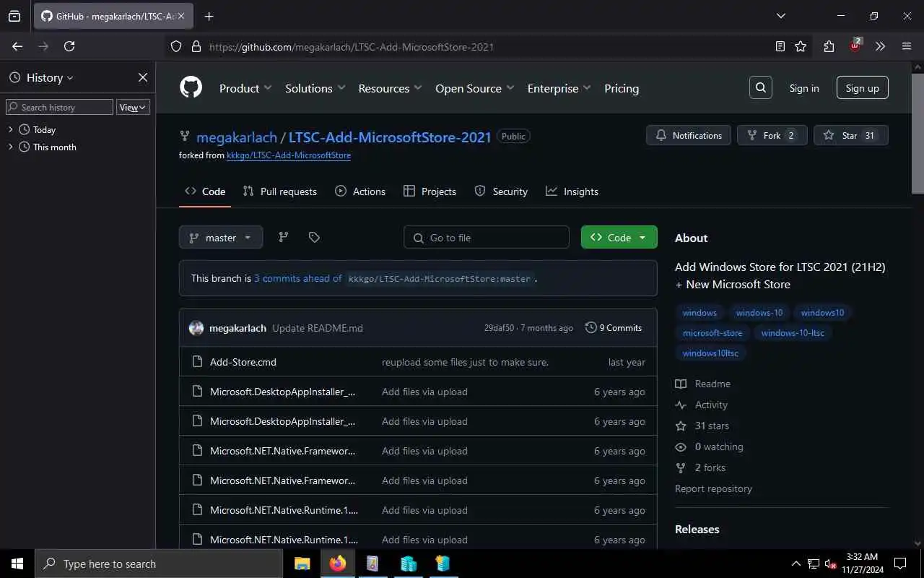View the 9 Commits history link
Image resolution: width=924 pixels, height=578 pixels.
(614, 328)
